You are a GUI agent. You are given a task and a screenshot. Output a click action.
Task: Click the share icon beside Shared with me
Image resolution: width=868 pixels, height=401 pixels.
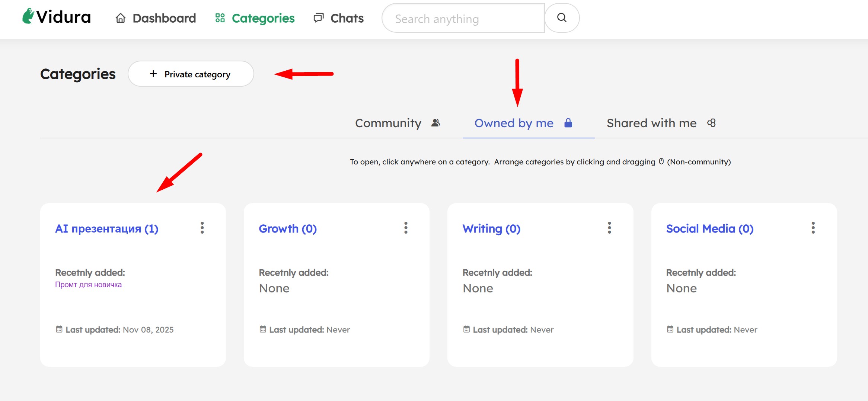pos(711,123)
